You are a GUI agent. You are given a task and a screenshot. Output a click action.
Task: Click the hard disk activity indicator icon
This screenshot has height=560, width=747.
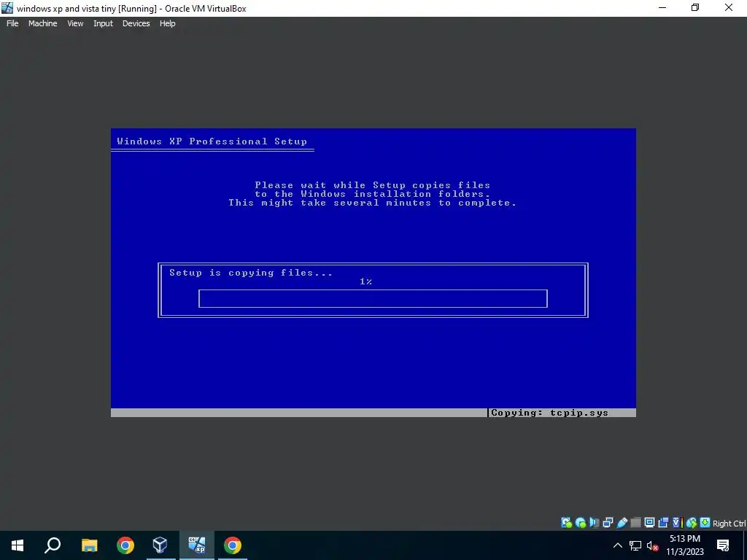[566, 523]
